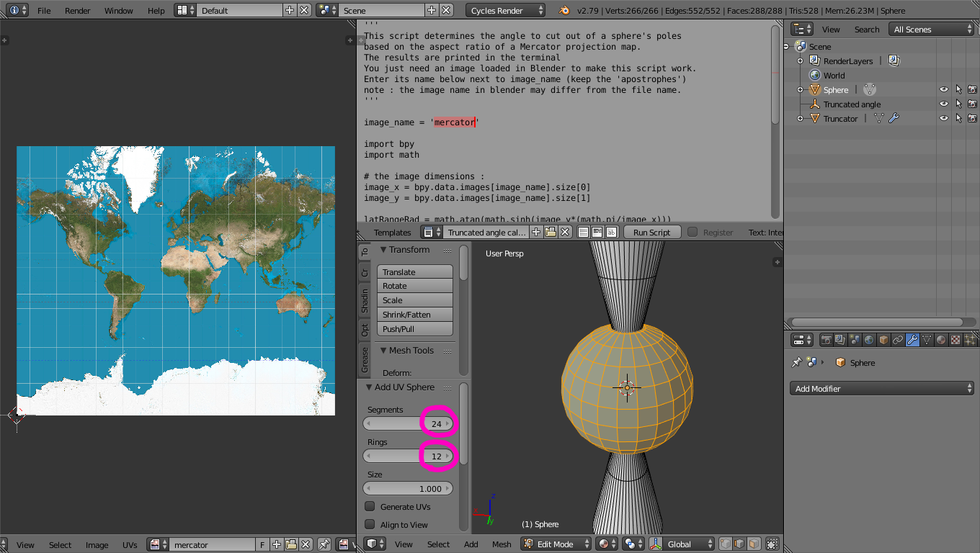Enable Align to View checkbox
Screen dimensions: 980x553
coord(370,524)
